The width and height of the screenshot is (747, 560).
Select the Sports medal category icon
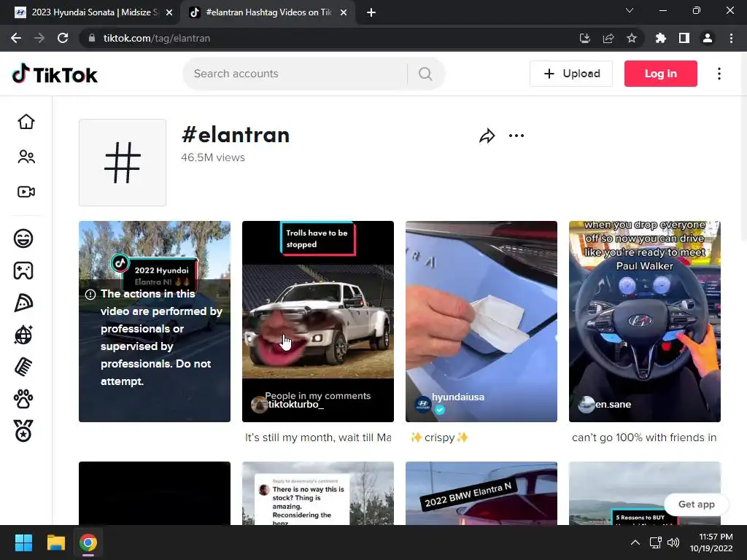tap(23, 431)
